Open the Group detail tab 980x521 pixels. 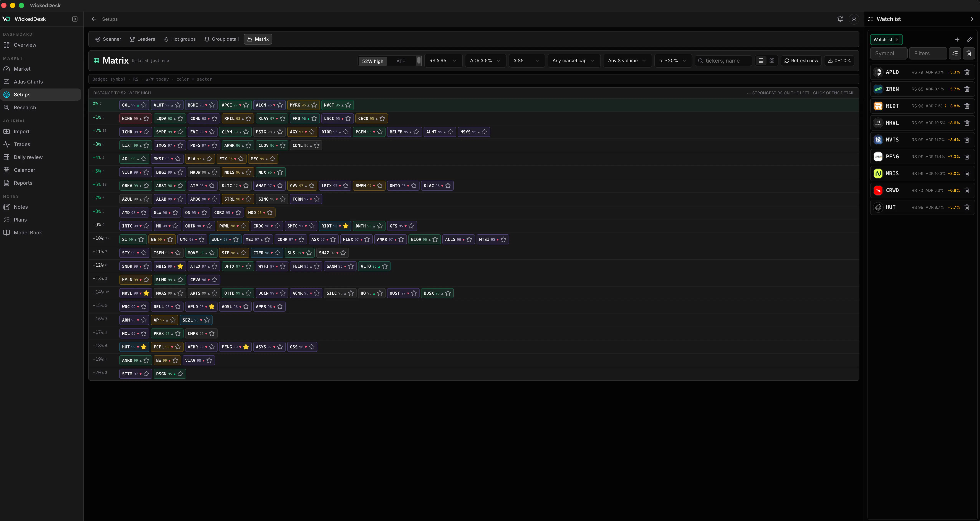click(222, 39)
